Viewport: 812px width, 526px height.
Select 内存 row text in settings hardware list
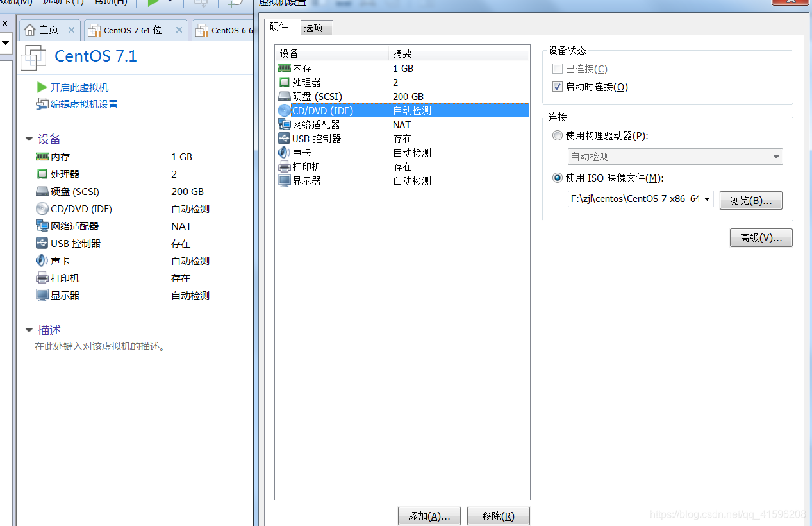[x=302, y=68]
